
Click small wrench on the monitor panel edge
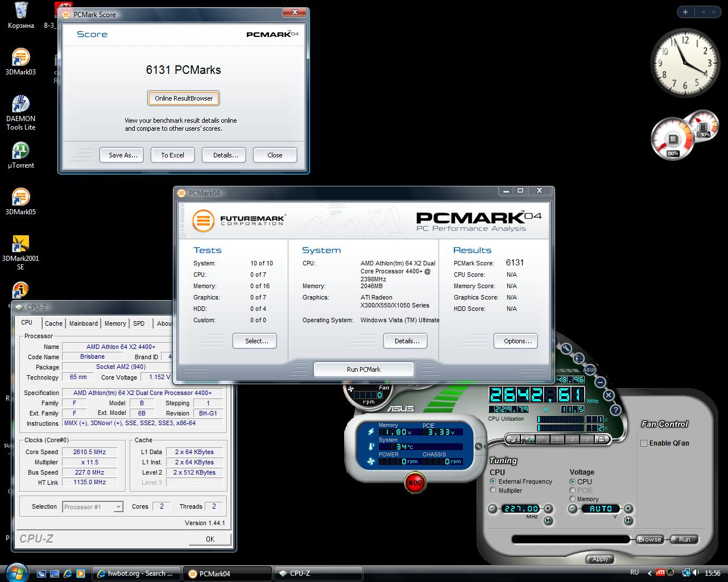pyautogui.click(x=478, y=447)
